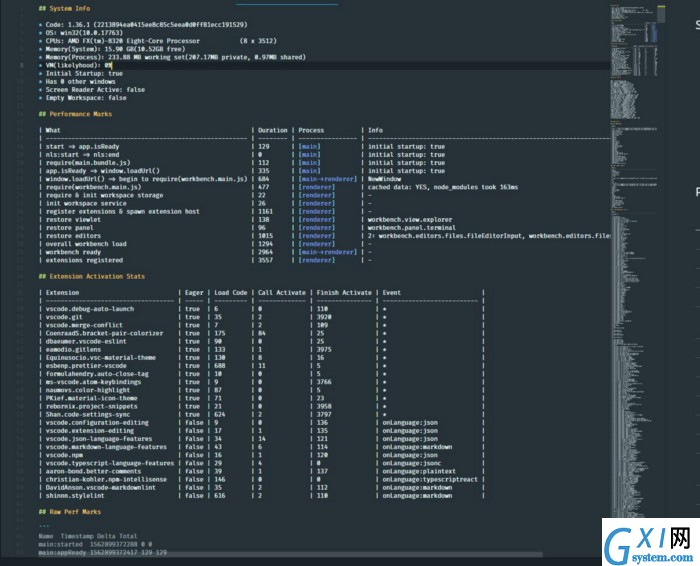Screen dimensions: 700x566
Task: Click the '## Raw Perf Marks' heading
Action: click(x=70, y=512)
